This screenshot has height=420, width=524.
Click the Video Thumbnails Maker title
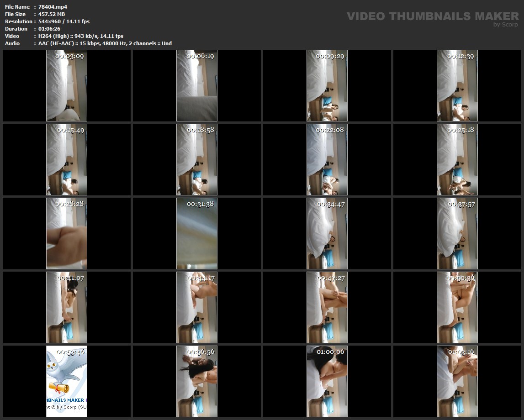pyautogui.click(x=432, y=16)
